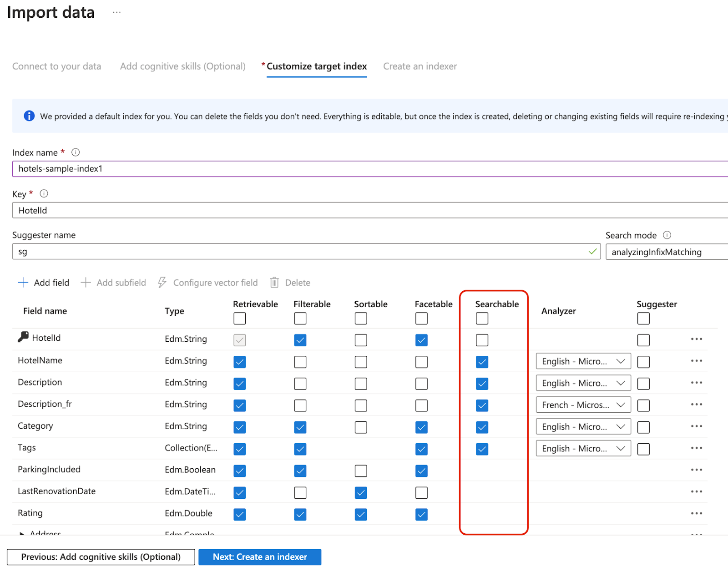This screenshot has width=728, height=577.
Task: Click the Search mode info icon
Action: point(667,235)
